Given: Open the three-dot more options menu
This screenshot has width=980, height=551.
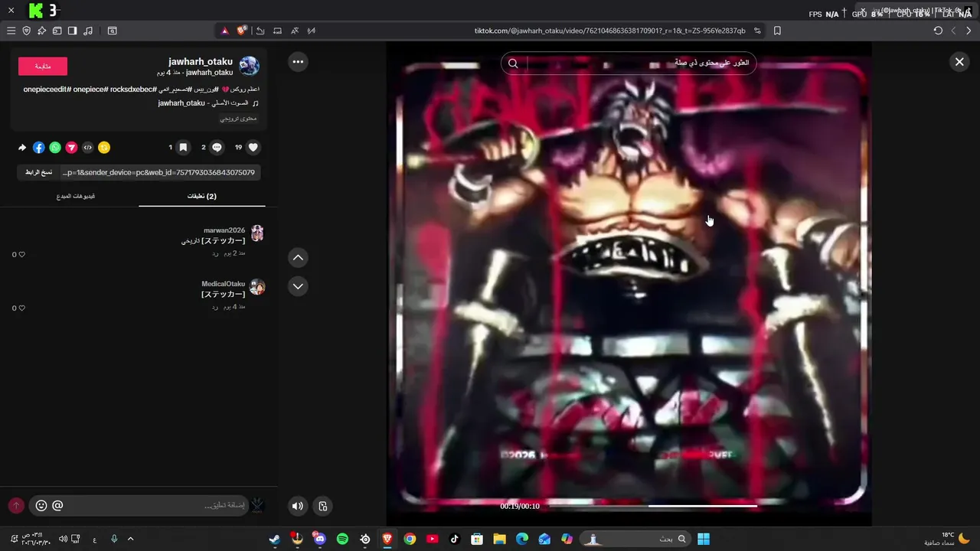Looking at the screenshot, I should pos(298,61).
